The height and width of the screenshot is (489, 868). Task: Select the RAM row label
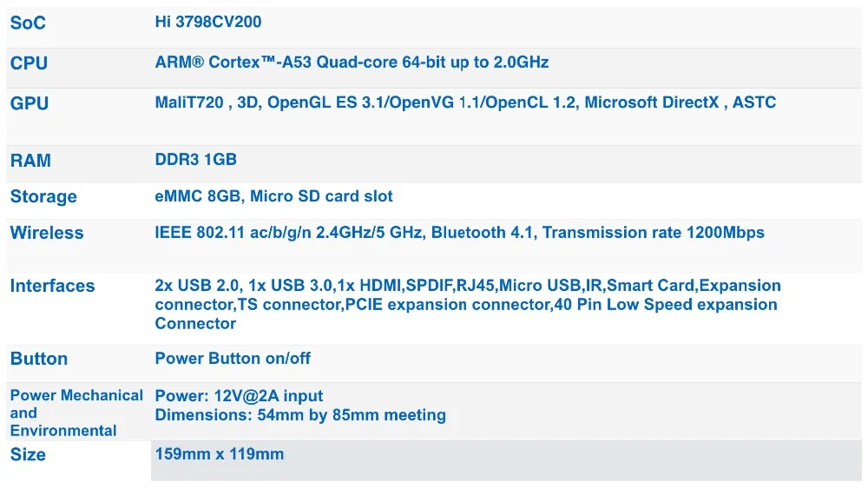30,161
